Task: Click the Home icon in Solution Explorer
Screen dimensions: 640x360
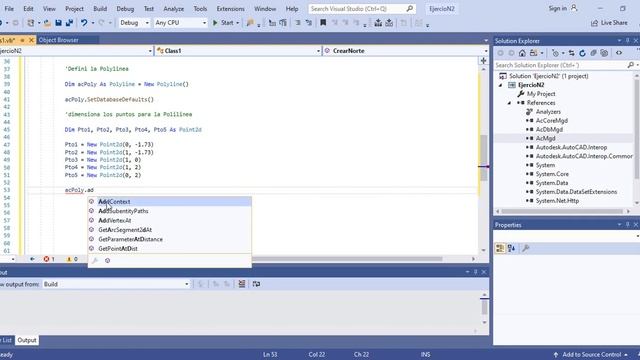Action: coord(522,53)
